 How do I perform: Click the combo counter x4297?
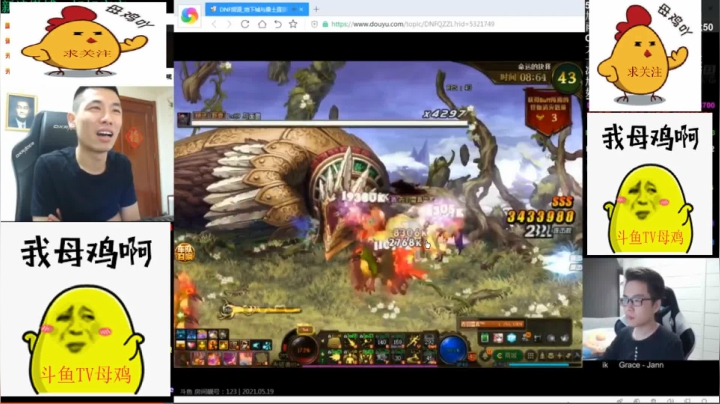[444, 113]
